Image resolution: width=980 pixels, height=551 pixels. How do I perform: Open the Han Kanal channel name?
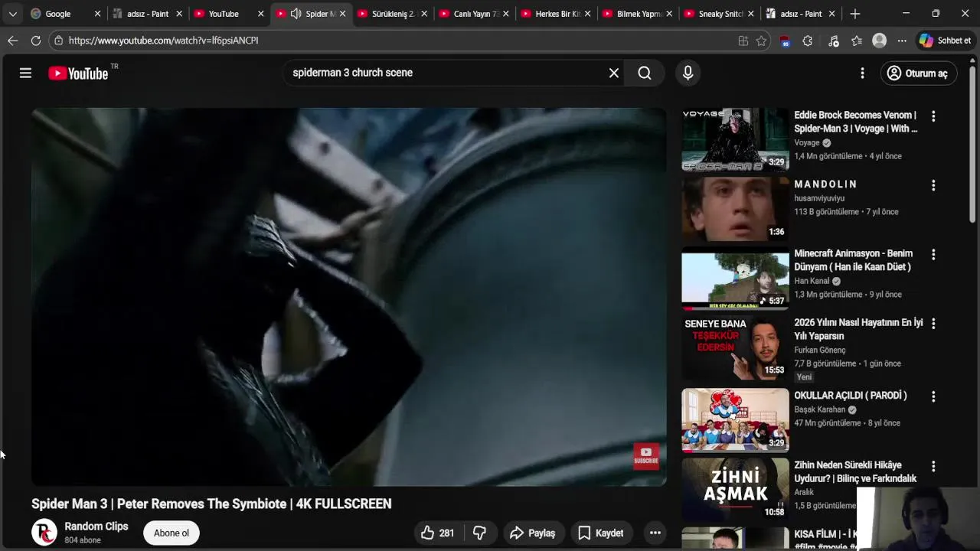coord(812,281)
